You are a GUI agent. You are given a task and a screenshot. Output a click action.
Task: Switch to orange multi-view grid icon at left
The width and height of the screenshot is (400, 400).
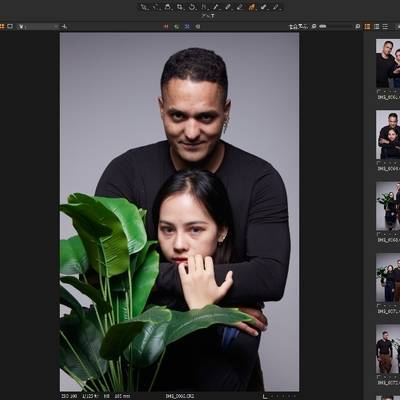[2, 26]
